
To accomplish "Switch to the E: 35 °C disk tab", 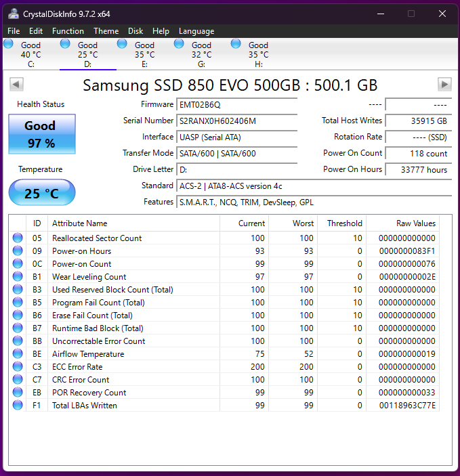I will [144, 54].
